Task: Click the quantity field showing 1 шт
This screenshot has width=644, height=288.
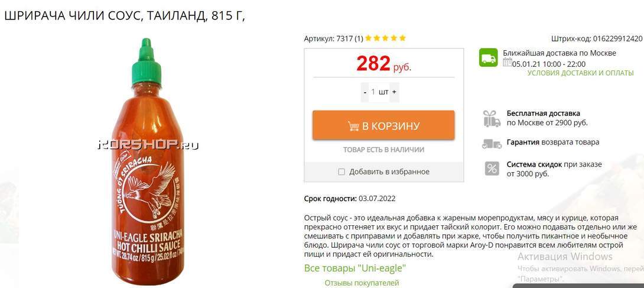Action: tap(379, 92)
